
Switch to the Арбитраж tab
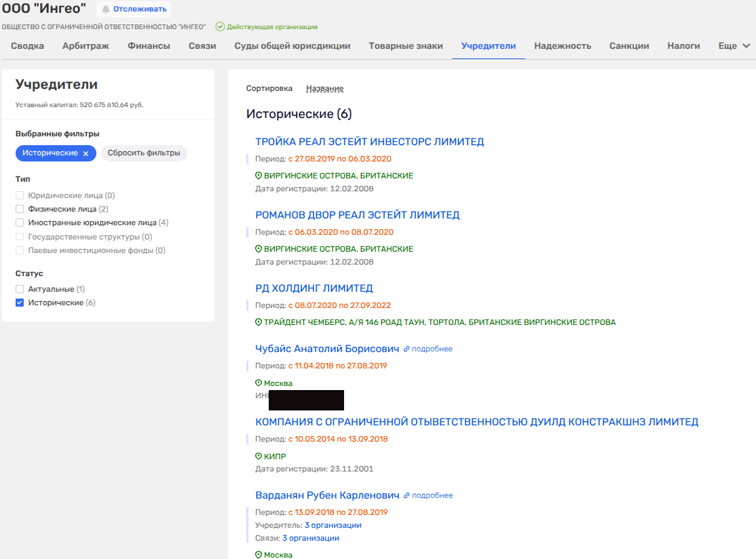coord(86,46)
